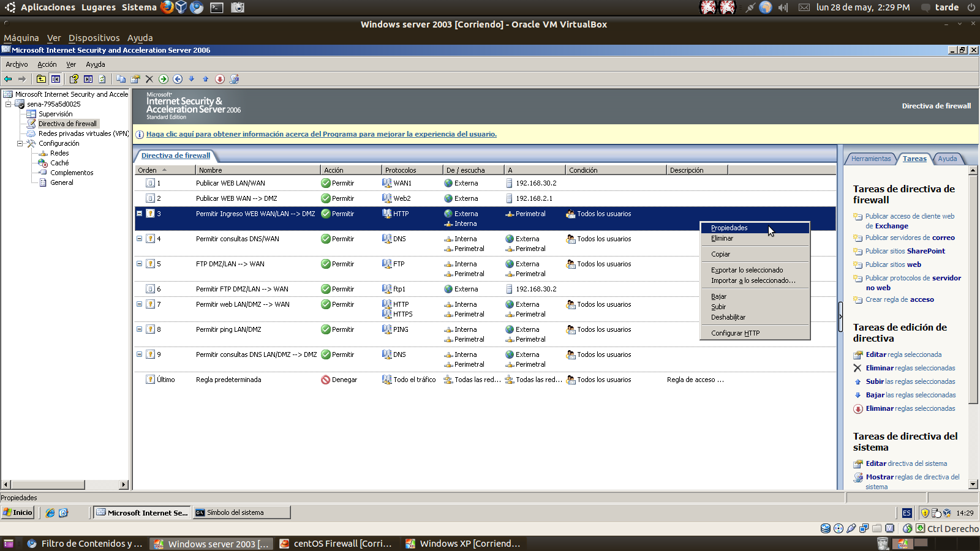Click the splitter handle beside the task pane
980x551 pixels.
tap(840, 317)
